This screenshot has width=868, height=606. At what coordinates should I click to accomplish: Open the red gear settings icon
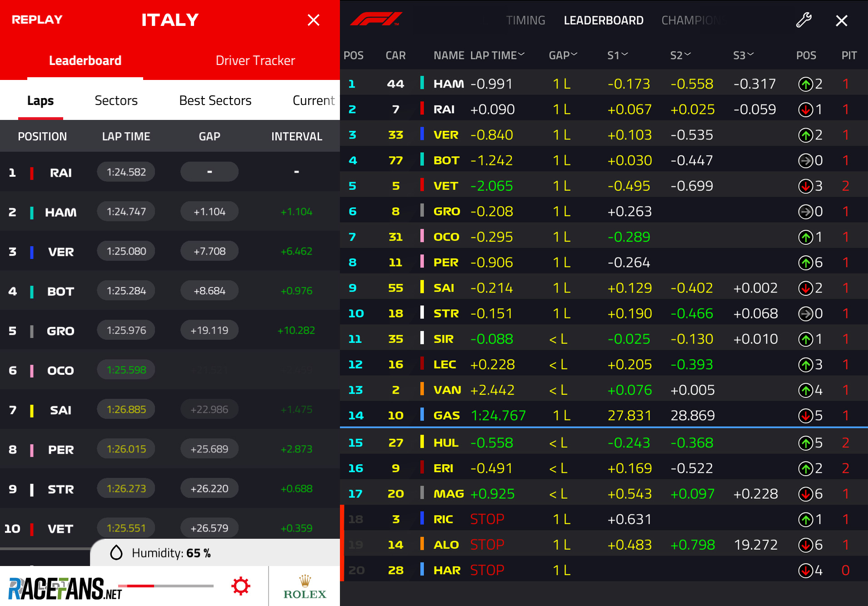pyautogui.click(x=241, y=586)
